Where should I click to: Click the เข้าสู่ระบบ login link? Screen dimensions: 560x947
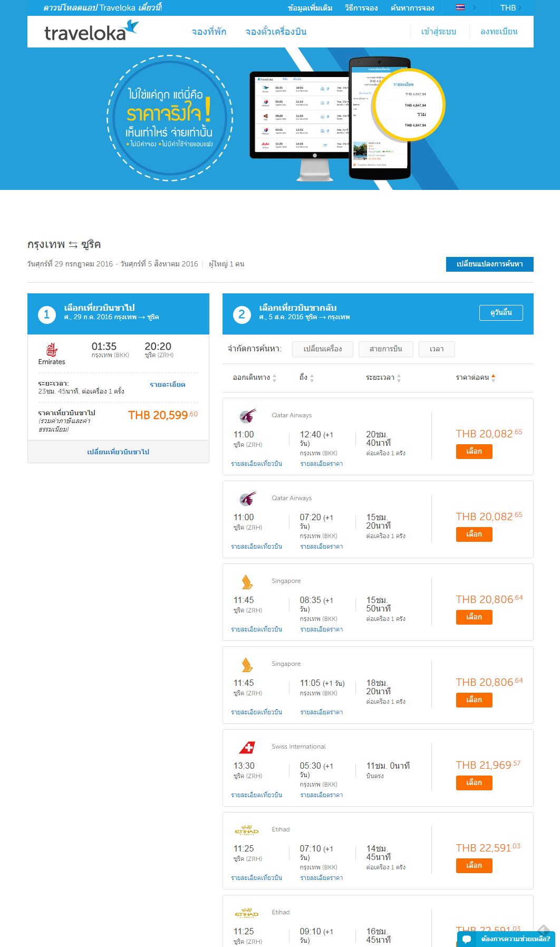point(438,32)
